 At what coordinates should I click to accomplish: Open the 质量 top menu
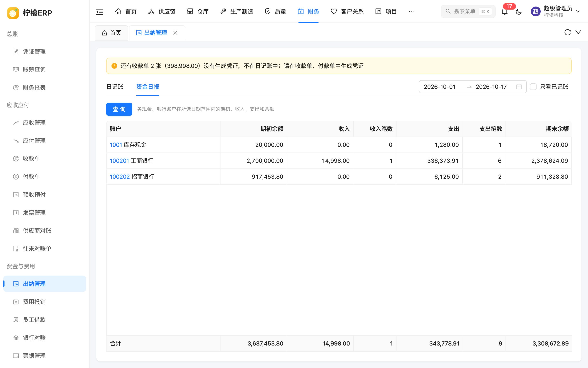pos(275,11)
